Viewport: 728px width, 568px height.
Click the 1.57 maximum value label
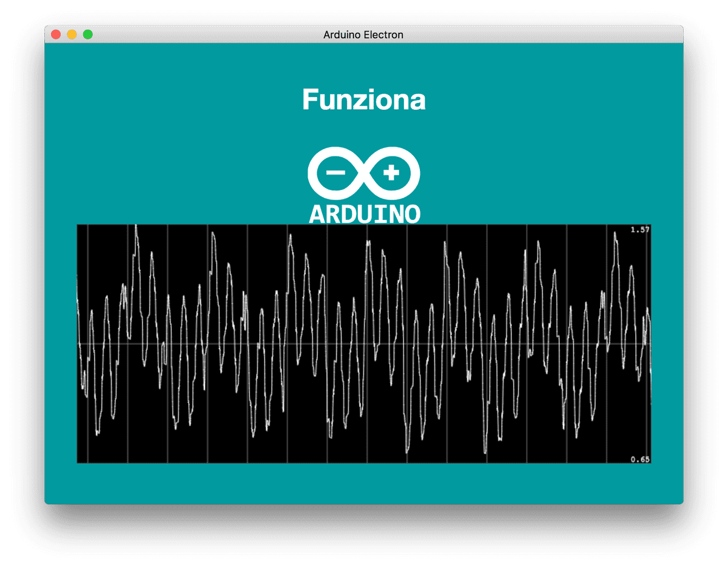click(x=640, y=230)
